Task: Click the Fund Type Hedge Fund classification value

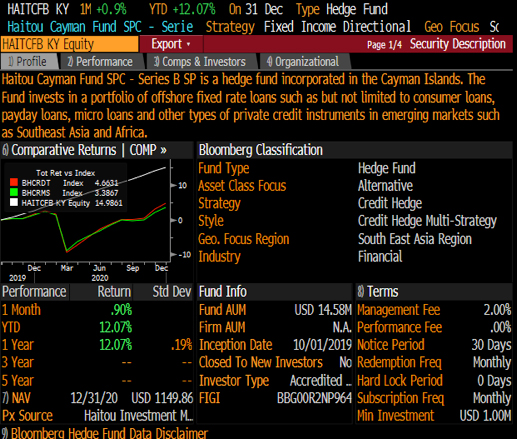Action: (x=387, y=168)
